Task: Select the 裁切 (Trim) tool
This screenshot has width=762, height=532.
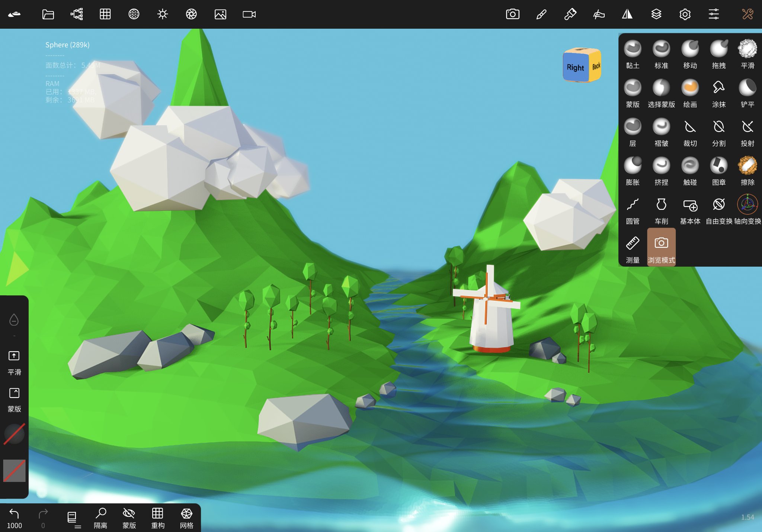Action: (690, 132)
